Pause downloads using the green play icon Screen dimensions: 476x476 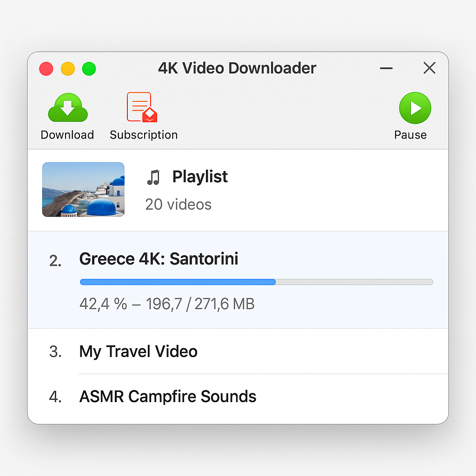click(415, 108)
